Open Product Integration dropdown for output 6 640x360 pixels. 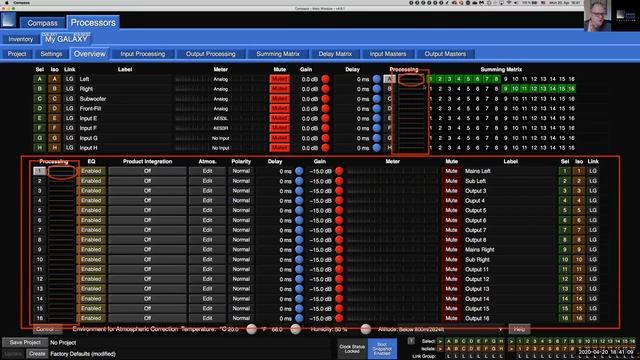[147, 220]
